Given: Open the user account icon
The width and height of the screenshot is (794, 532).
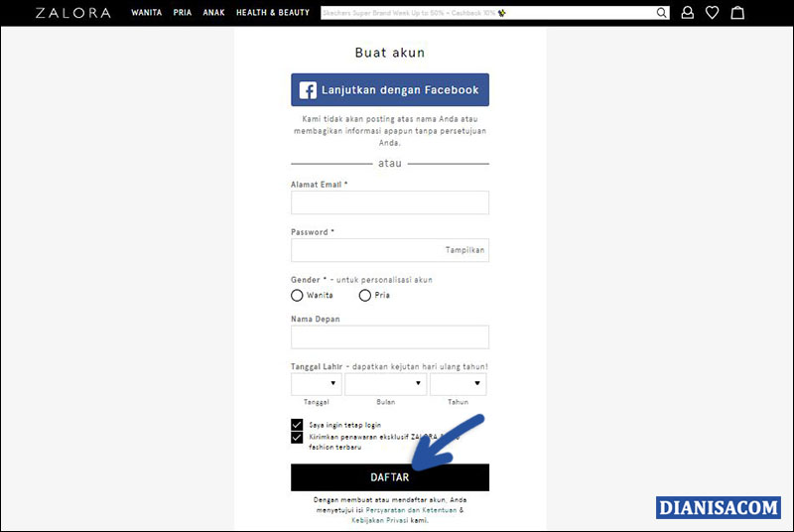Looking at the screenshot, I should (x=688, y=13).
